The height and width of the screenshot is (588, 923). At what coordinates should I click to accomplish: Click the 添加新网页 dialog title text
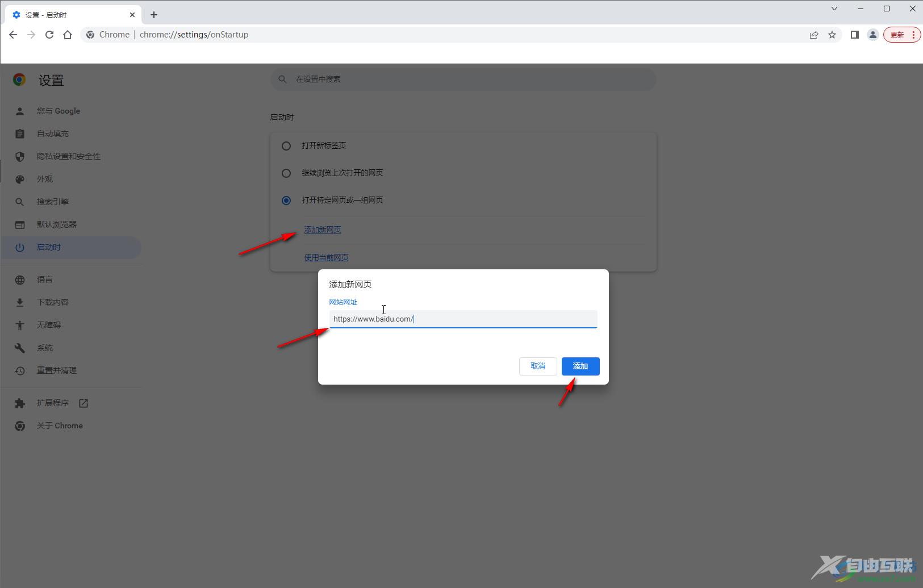coord(350,284)
